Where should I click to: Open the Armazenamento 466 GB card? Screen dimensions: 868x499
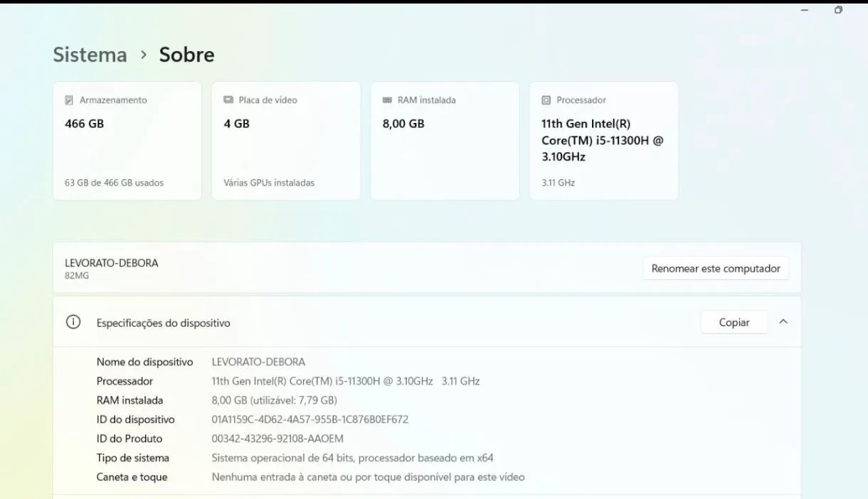127,141
